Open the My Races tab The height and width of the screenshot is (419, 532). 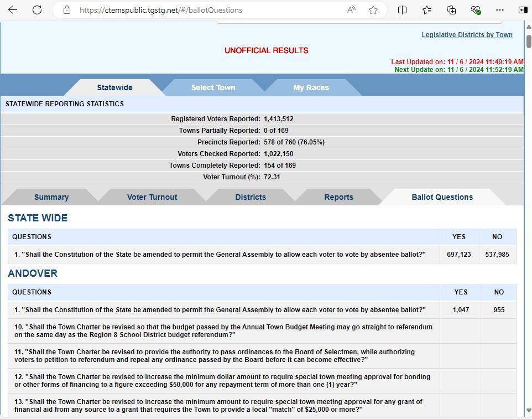click(312, 87)
